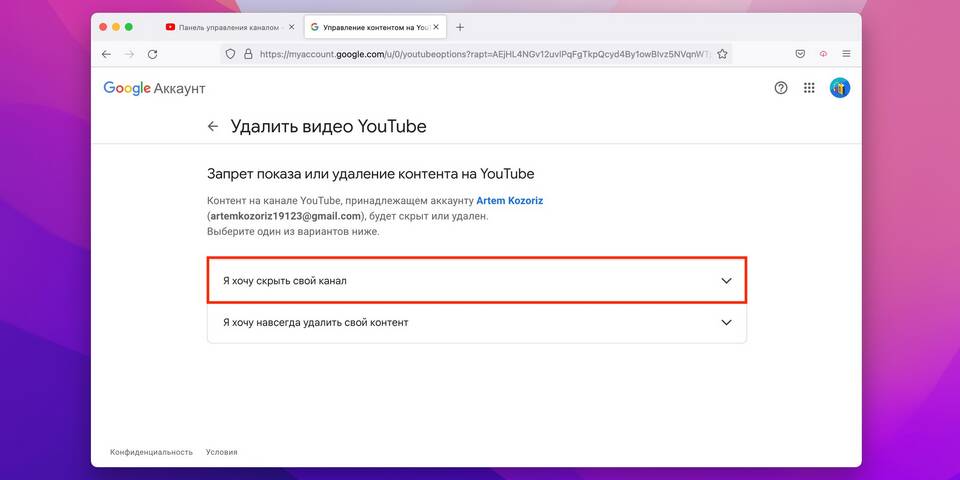Image resolution: width=960 pixels, height=480 pixels.
Task: Click the pink cloud extension icon
Action: coord(823,54)
